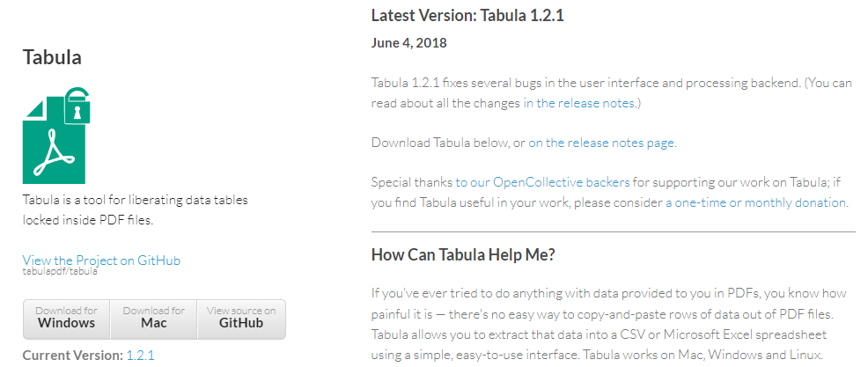Screen dimensions: 868x367
Task: Follow the 'in the release notes' link
Action: click(582, 104)
